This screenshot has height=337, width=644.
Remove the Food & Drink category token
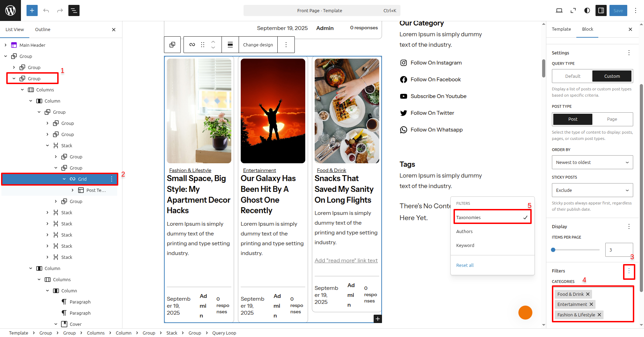pyautogui.click(x=588, y=294)
